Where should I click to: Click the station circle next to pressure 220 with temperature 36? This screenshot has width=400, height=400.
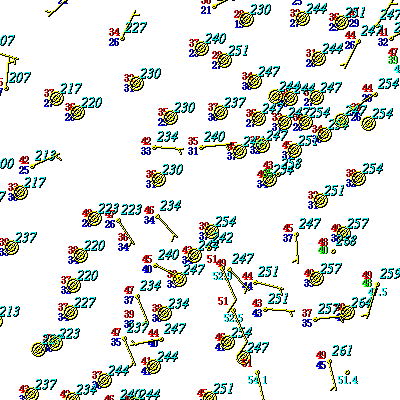pos(77,112)
